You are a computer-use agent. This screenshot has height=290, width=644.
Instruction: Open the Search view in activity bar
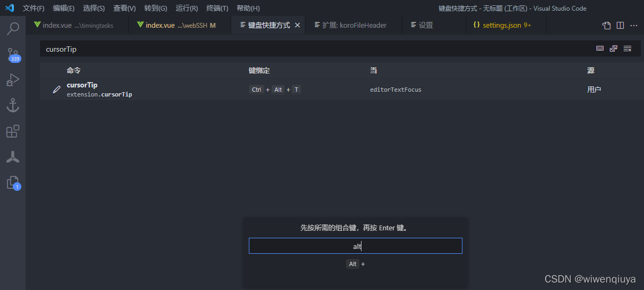(x=13, y=29)
